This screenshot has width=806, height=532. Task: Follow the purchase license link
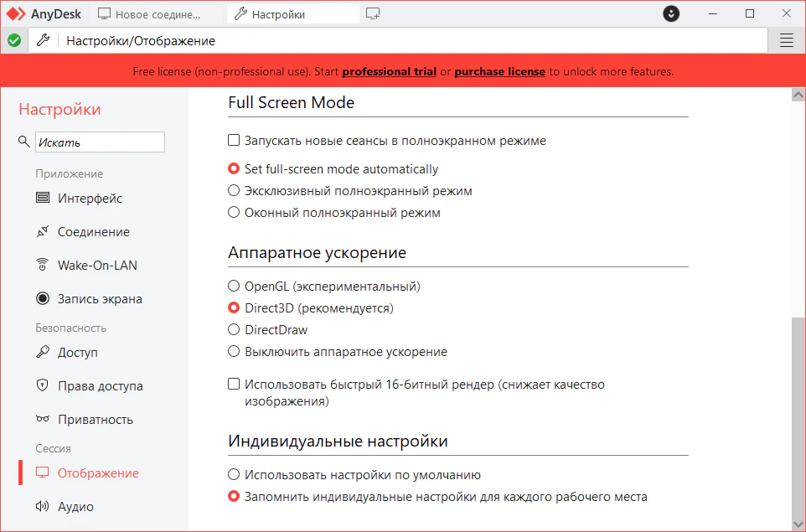pos(499,71)
